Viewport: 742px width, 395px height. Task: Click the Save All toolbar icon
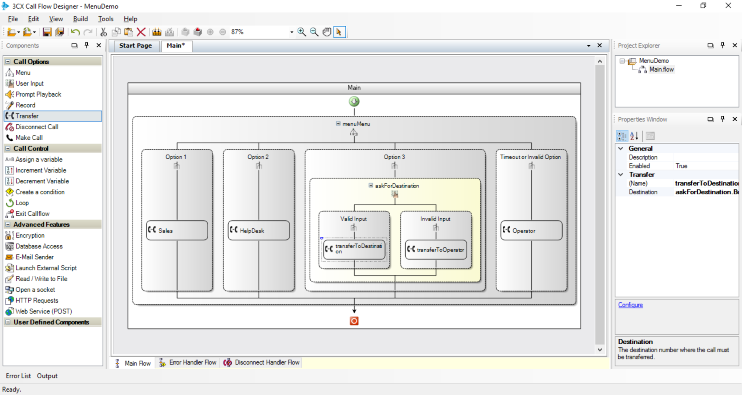click(60, 32)
